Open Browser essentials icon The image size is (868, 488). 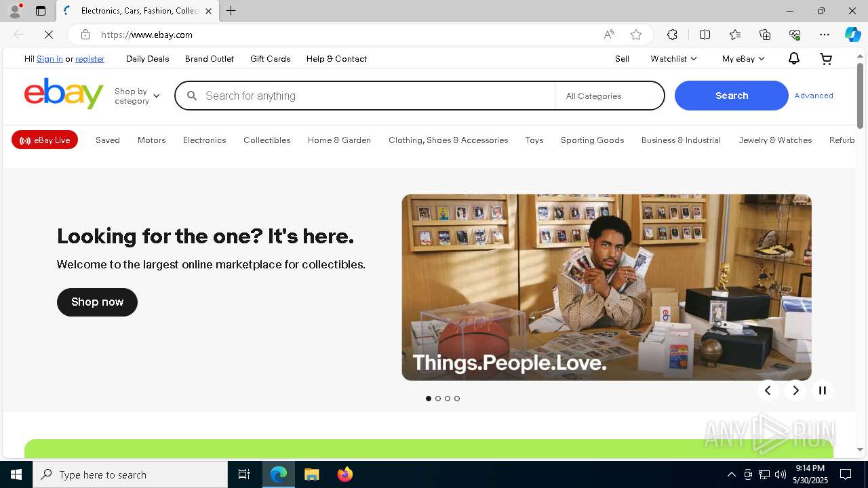[x=795, y=35]
